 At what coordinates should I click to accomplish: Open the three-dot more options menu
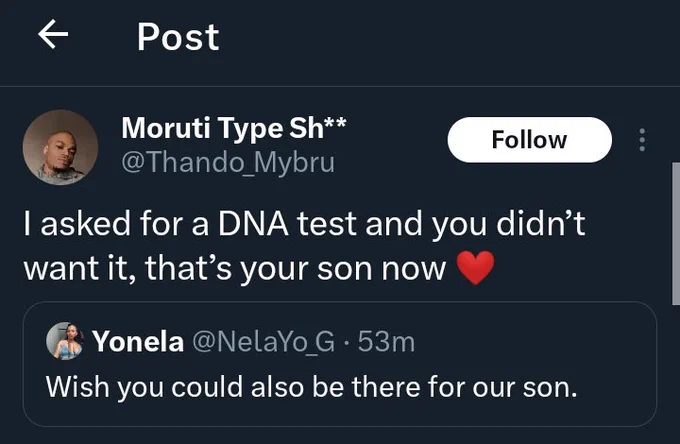(642, 140)
